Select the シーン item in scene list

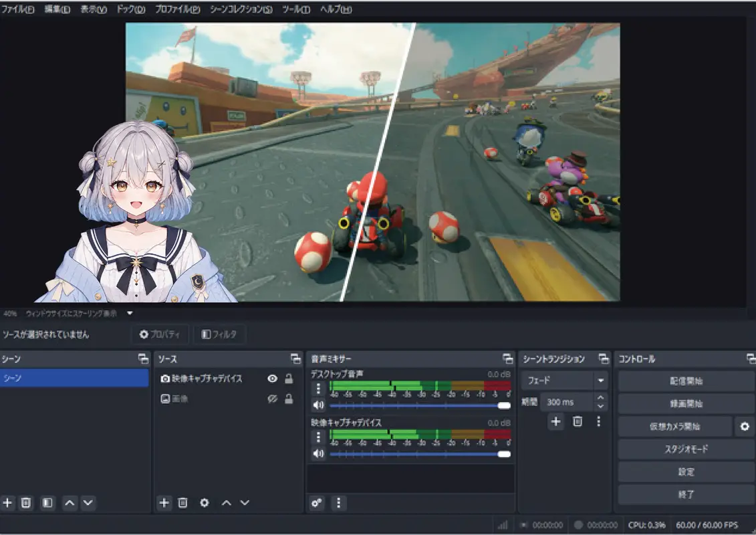[x=74, y=379]
